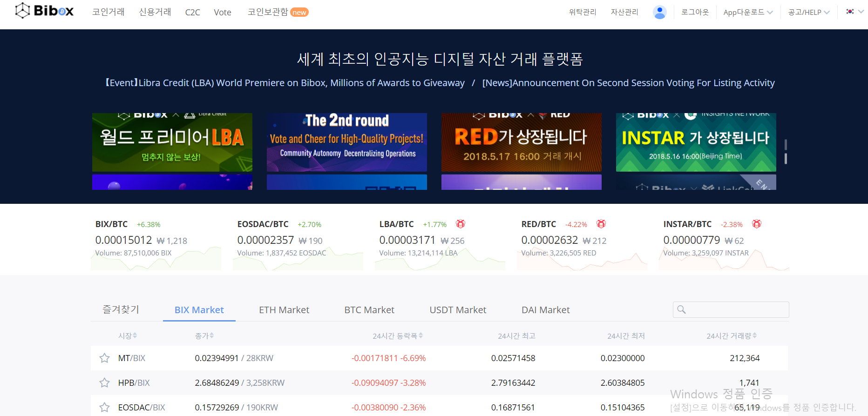Sort by 시장 column
The image size is (868, 416).
[x=128, y=335]
